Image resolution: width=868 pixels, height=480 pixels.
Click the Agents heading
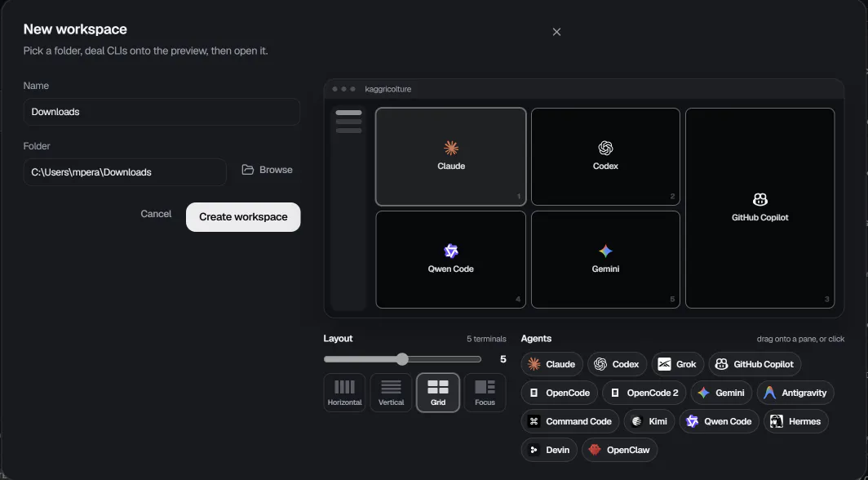point(536,338)
